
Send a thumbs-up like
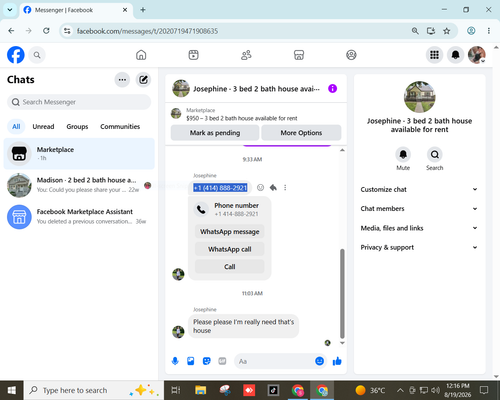tap(337, 361)
